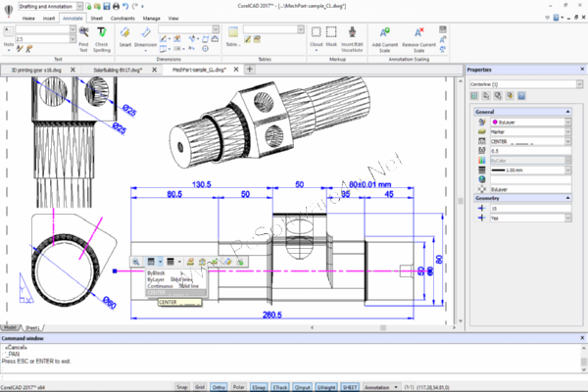This screenshot has height=392, width=588.
Task: Click the drawing area horizontal scrollbar thumb
Action: (x=383, y=327)
